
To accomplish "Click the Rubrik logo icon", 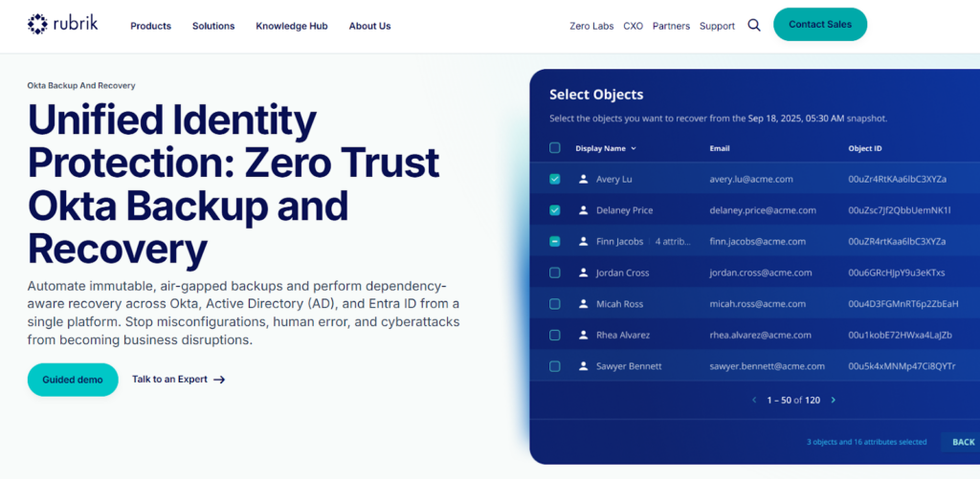I will (x=37, y=25).
